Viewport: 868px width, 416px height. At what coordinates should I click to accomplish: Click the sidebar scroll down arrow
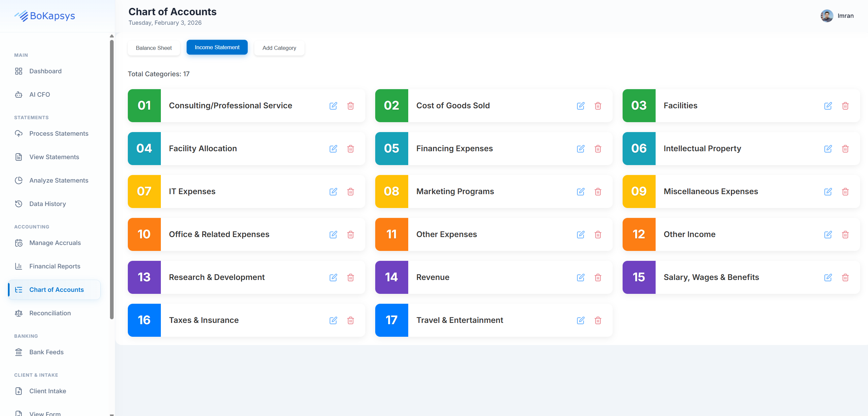112,414
